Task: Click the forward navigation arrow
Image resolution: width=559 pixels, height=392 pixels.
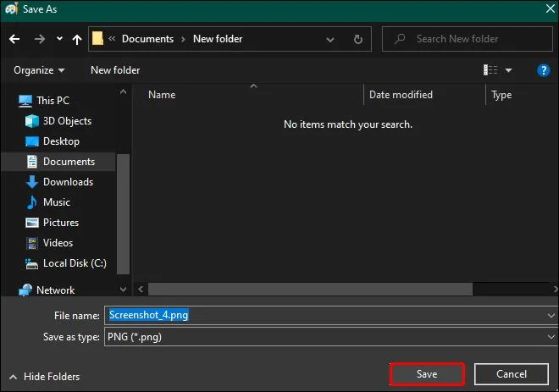Action: click(40, 39)
